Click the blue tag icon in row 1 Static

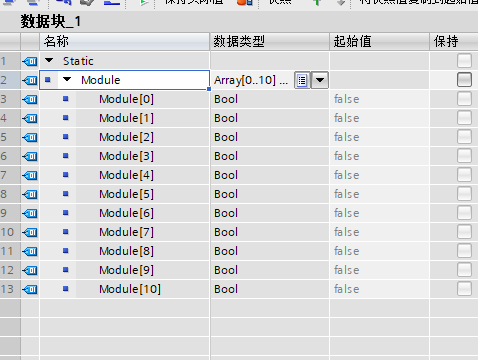coord(30,61)
